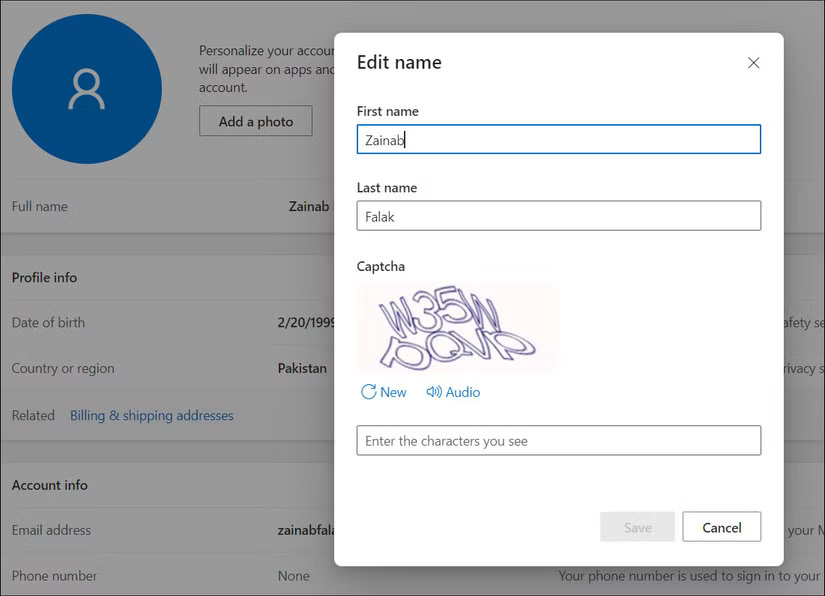
Task: Click the X to close Edit name
Action: (x=753, y=62)
